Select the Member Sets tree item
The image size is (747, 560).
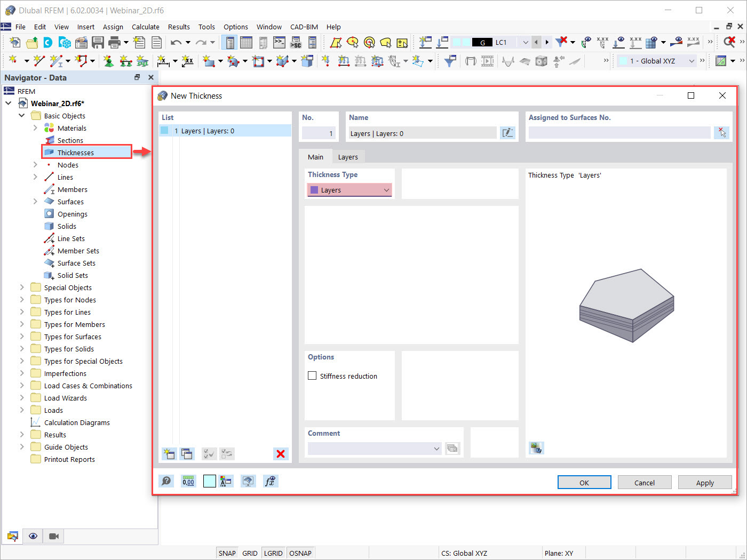click(78, 251)
